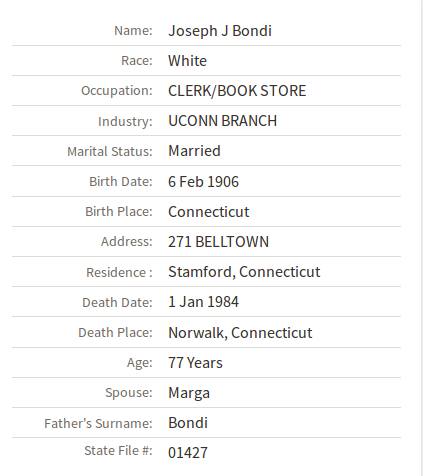
Task: Click the residence Stamford, Connecticut
Action: click(244, 272)
